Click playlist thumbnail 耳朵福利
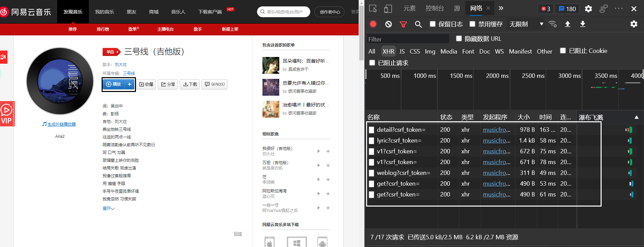 [271, 65]
